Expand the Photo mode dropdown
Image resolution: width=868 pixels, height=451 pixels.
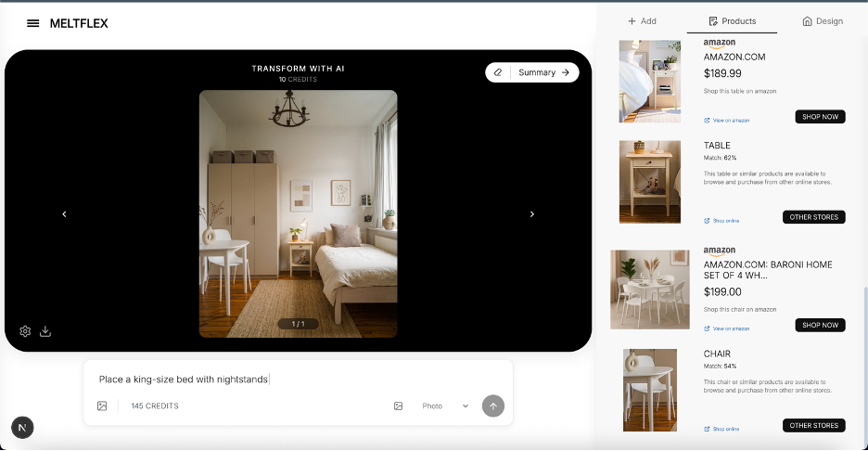tap(465, 406)
